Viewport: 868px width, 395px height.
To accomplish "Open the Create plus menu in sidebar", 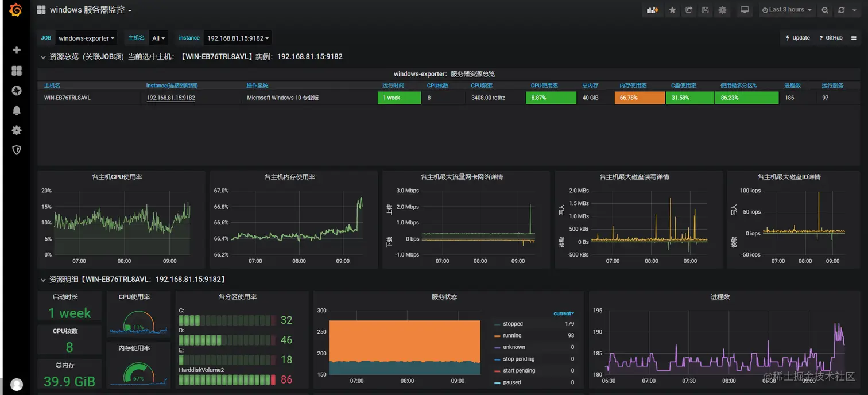I will click(17, 50).
